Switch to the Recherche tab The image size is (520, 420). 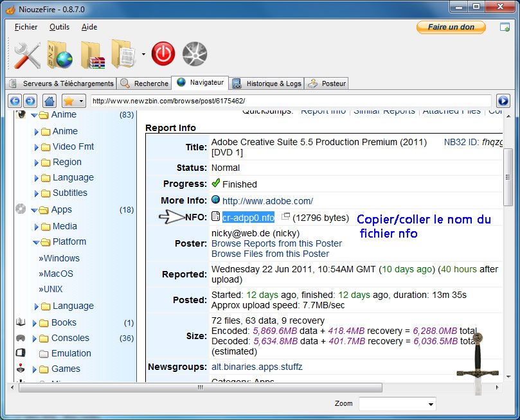point(144,83)
